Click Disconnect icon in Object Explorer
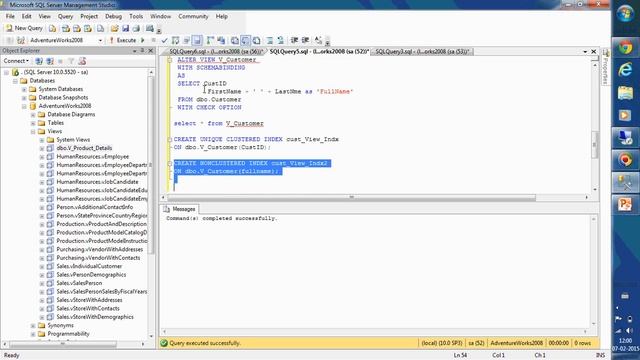Screen dimensions: 640x360 point(50,61)
